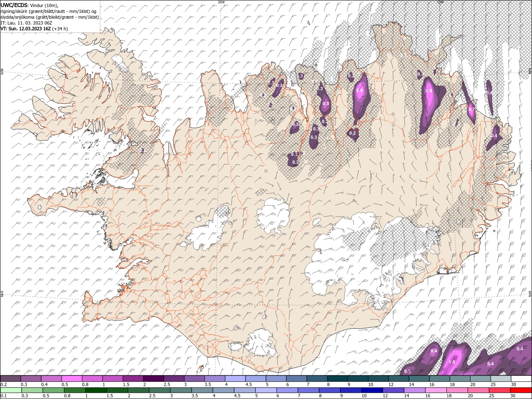Screen dimensions: 532x399
Task: Select the slate blue swatch labeled 6 in snow legend
Action: coord(296,379)
